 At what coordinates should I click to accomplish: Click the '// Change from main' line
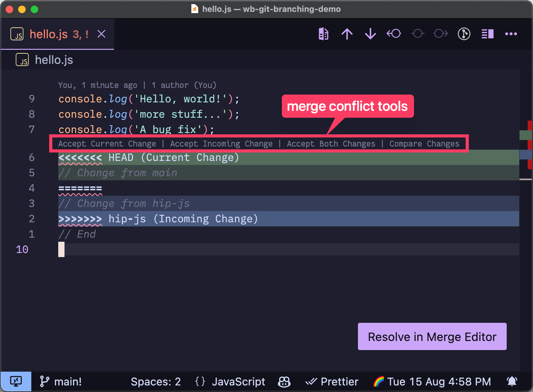coord(288,173)
